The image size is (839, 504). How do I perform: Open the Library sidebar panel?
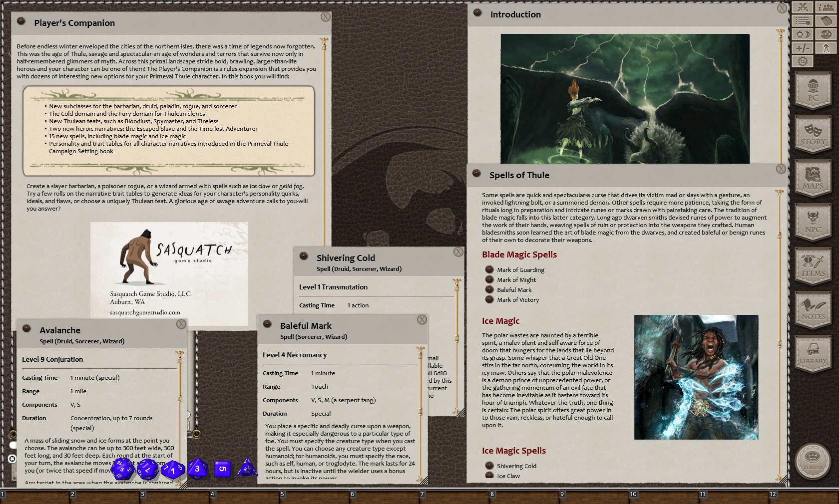tap(813, 353)
